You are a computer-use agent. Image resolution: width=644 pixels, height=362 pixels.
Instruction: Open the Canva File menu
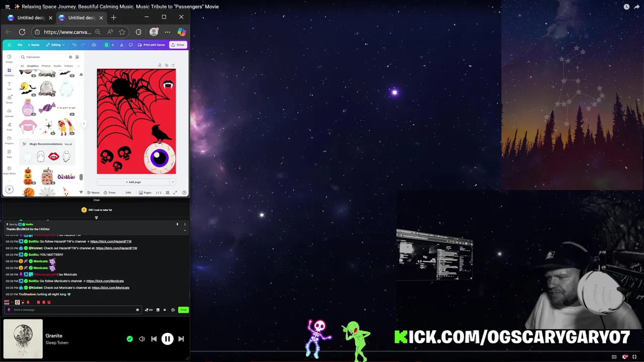[20, 45]
